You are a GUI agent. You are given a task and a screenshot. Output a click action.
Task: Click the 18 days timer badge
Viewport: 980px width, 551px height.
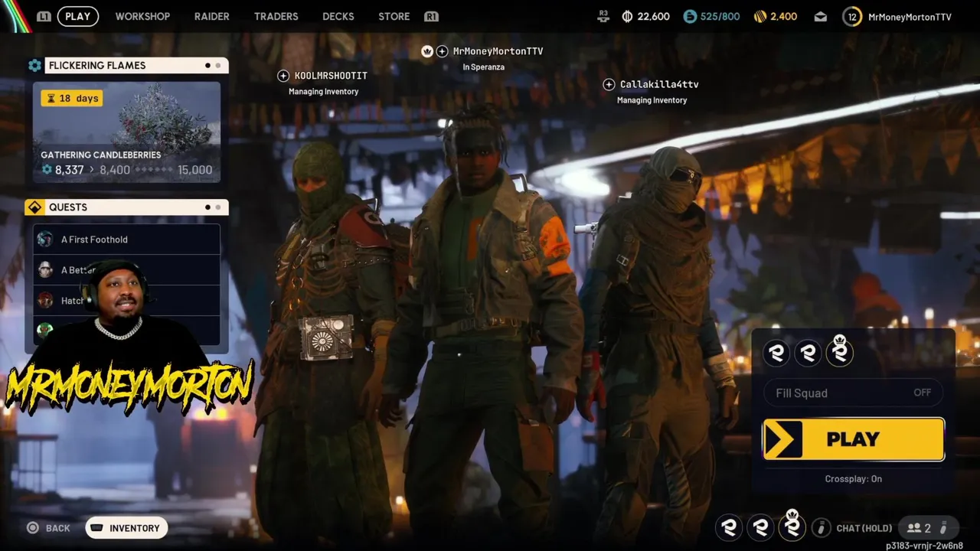tap(71, 98)
